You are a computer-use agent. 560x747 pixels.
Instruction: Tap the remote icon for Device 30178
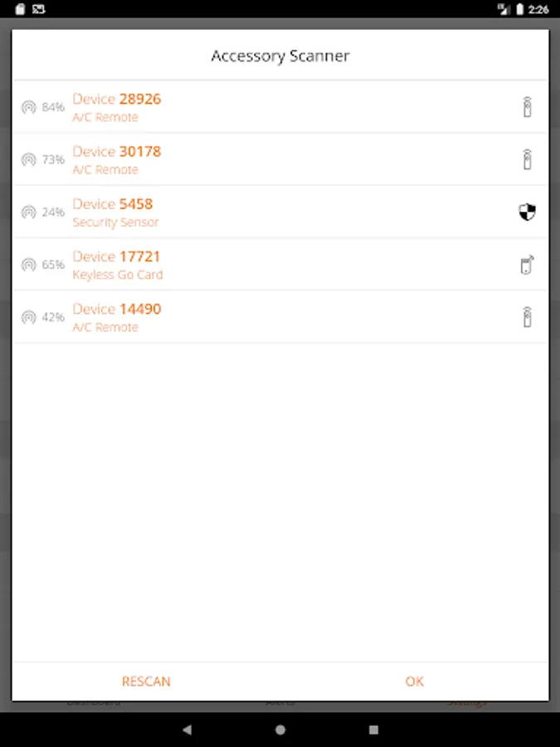coord(527,159)
